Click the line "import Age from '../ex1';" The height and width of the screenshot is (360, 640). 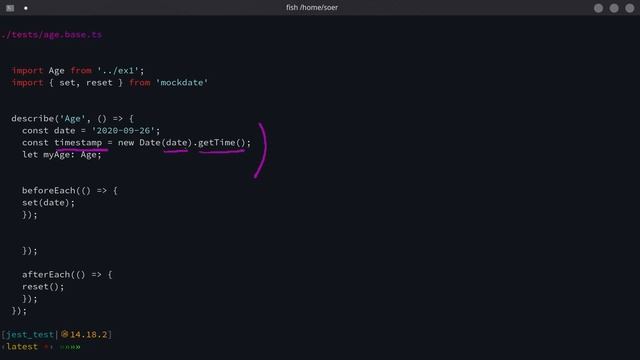pos(78,71)
